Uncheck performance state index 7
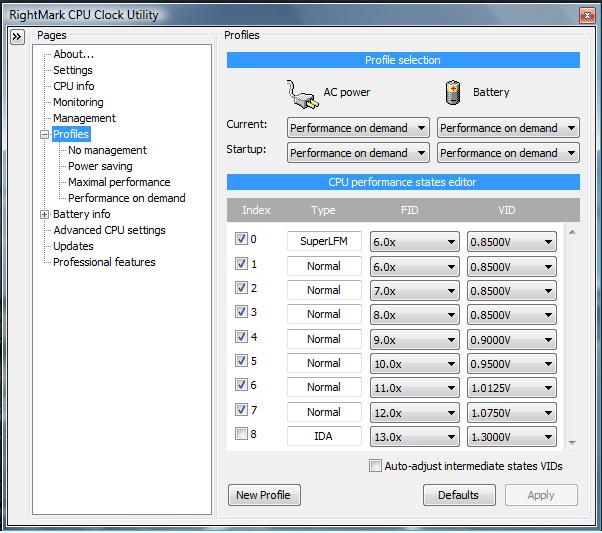 (241, 409)
